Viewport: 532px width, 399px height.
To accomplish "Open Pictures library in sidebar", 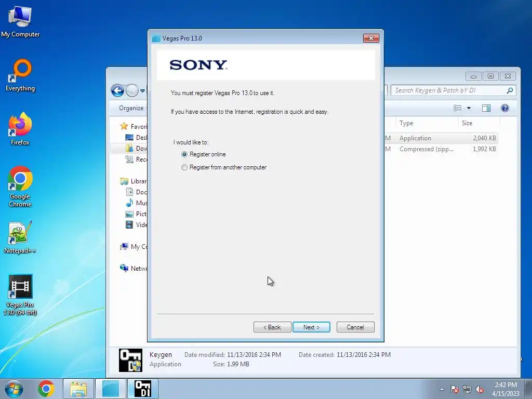I will pyautogui.click(x=137, y=214).
